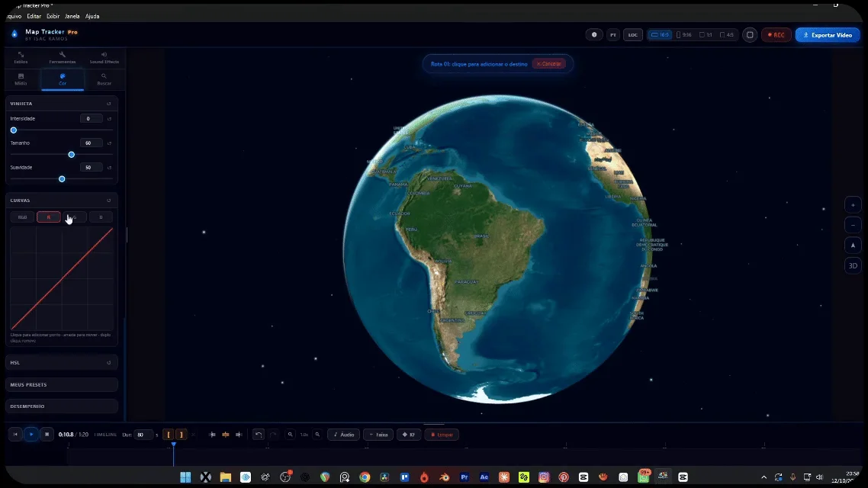Zoom in the map with plus button
This screenshot has width=868, height=488.
pyautogui.click(x=853, y=204)
